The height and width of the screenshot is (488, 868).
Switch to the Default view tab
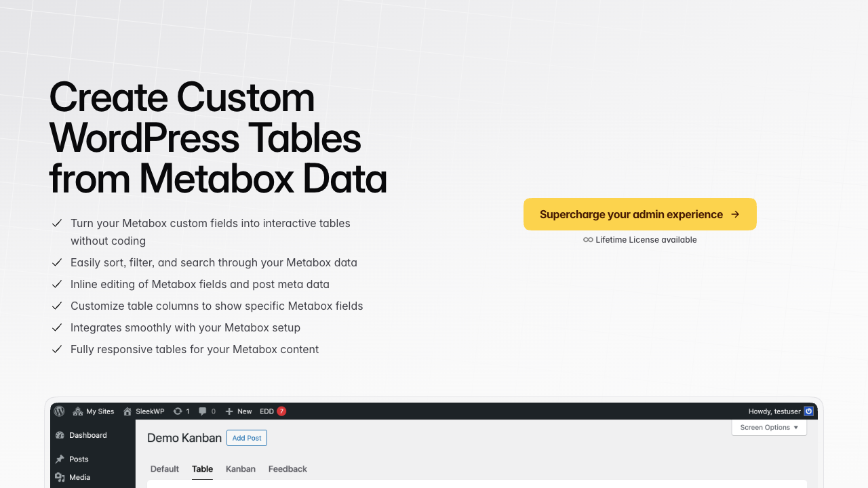[x=164, y=469]
